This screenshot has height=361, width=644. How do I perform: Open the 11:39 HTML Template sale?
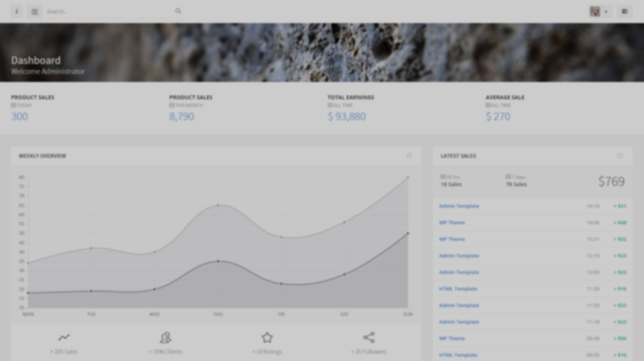[x=458, y=289]
